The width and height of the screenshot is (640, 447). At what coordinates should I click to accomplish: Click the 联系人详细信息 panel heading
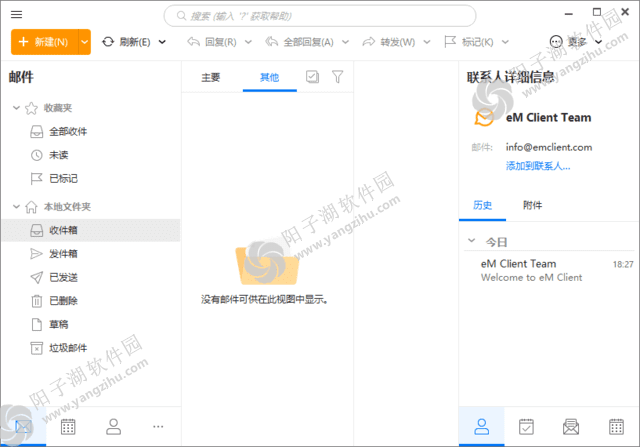[x=511, y=77]
